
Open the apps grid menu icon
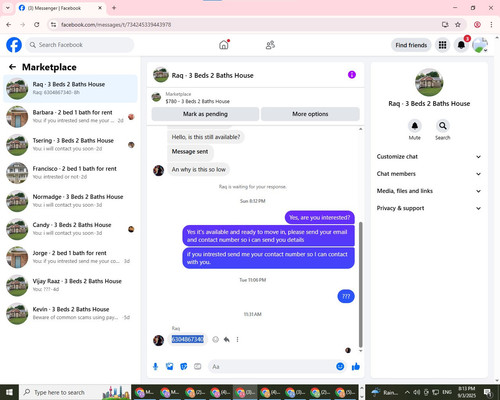[x=442, y=45]
